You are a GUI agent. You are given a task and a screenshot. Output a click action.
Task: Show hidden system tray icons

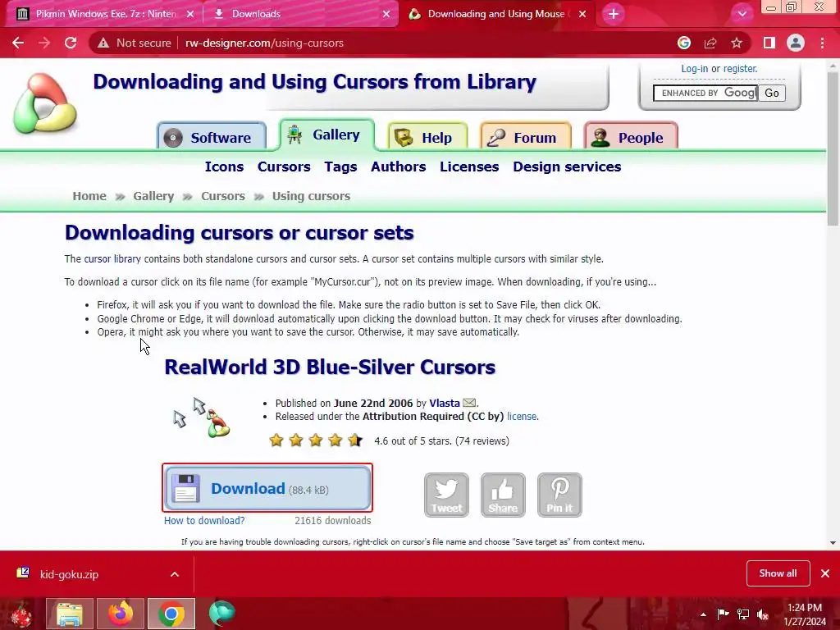tap(703, 614)
